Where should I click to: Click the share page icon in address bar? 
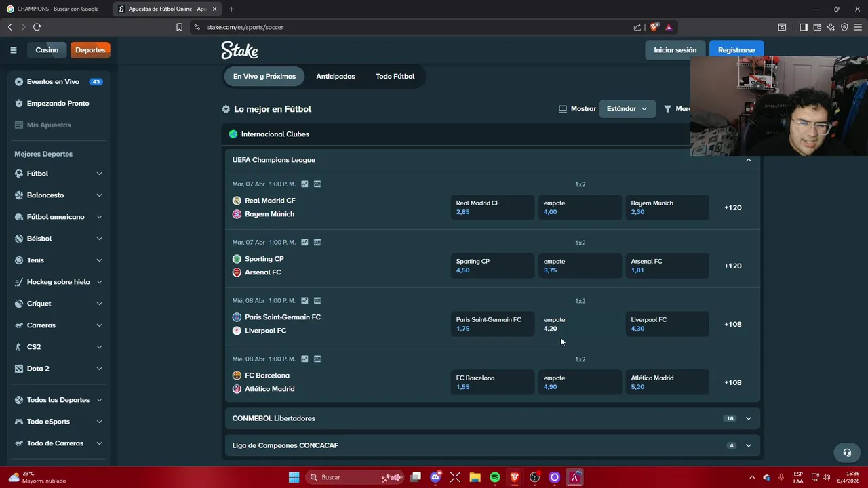click(x=637, y=27)
